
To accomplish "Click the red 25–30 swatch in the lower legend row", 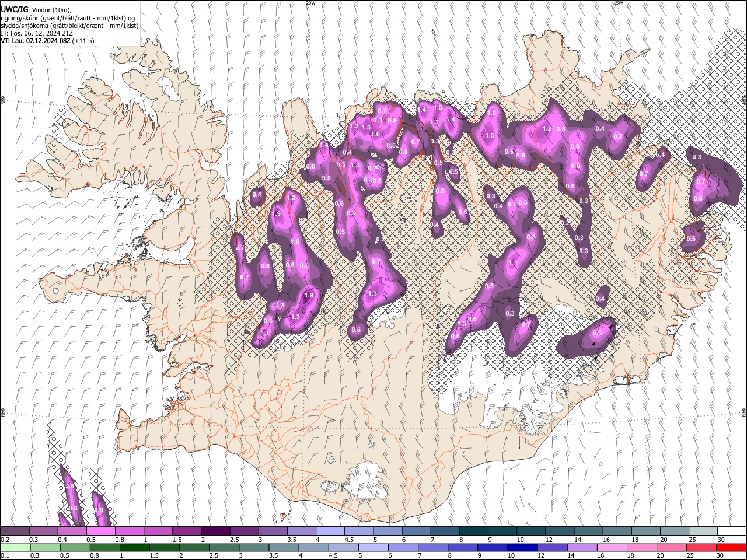I will pyautogui.click(x=701, y=548).
